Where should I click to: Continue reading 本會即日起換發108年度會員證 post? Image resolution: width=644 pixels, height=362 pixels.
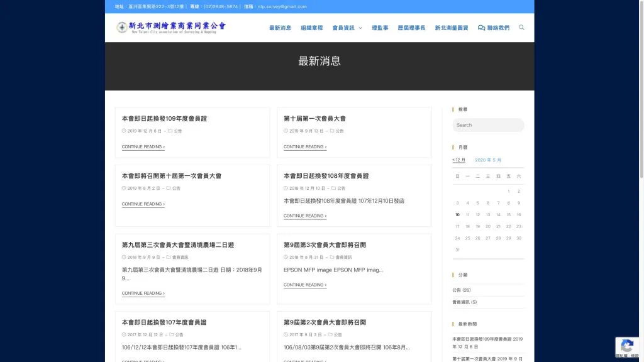click(x=304, y=216)
